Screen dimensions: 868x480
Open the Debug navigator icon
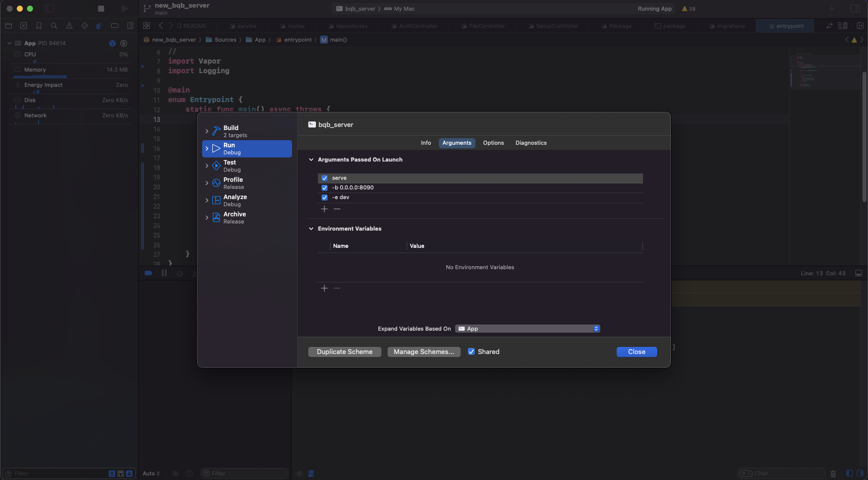pyautogui.click(x=100, y=25)
